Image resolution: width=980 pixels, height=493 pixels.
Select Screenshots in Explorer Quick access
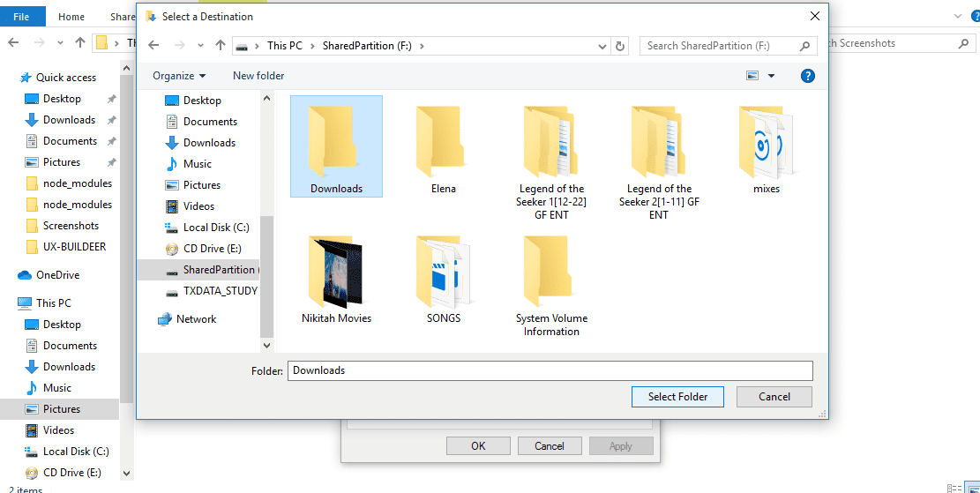(x=63, y=226)
